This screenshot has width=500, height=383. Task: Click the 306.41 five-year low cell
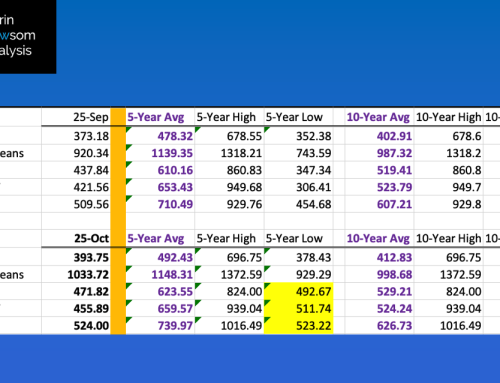click(299, 187)
